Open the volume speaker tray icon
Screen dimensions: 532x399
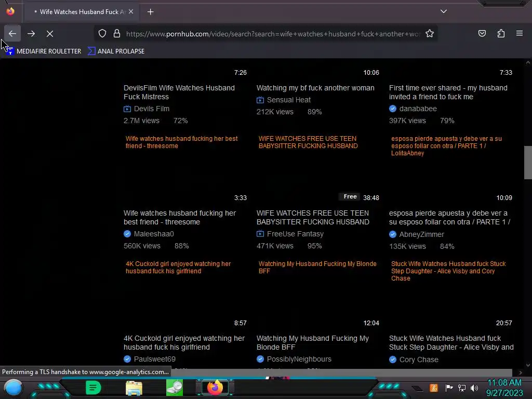[474, 388]
